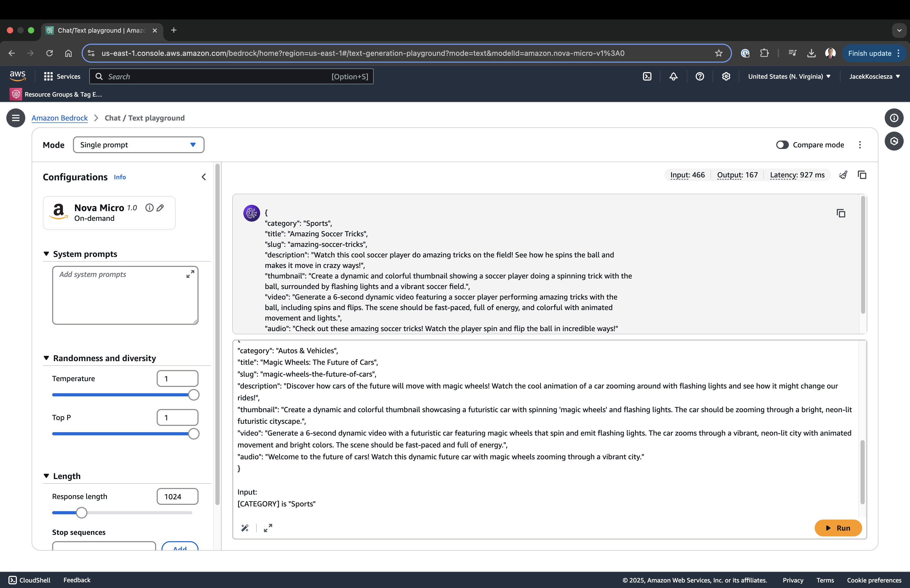Open Feedback in the footer
The image size is (910, 588).
pos(77,580)
